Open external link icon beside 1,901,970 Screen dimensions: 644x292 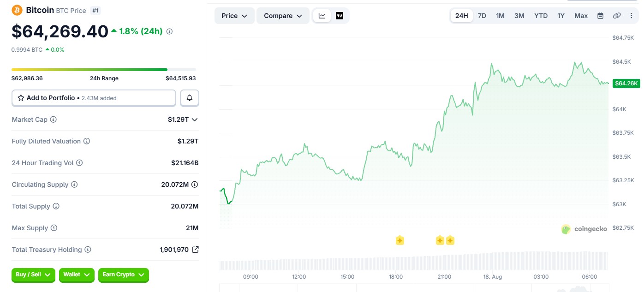point(195,250)
